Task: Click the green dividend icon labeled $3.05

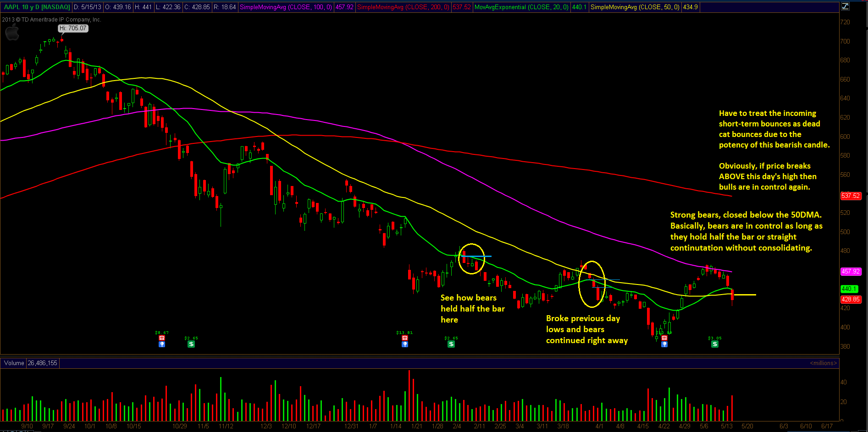Action: pyautogui.click(x=715, y=344)
